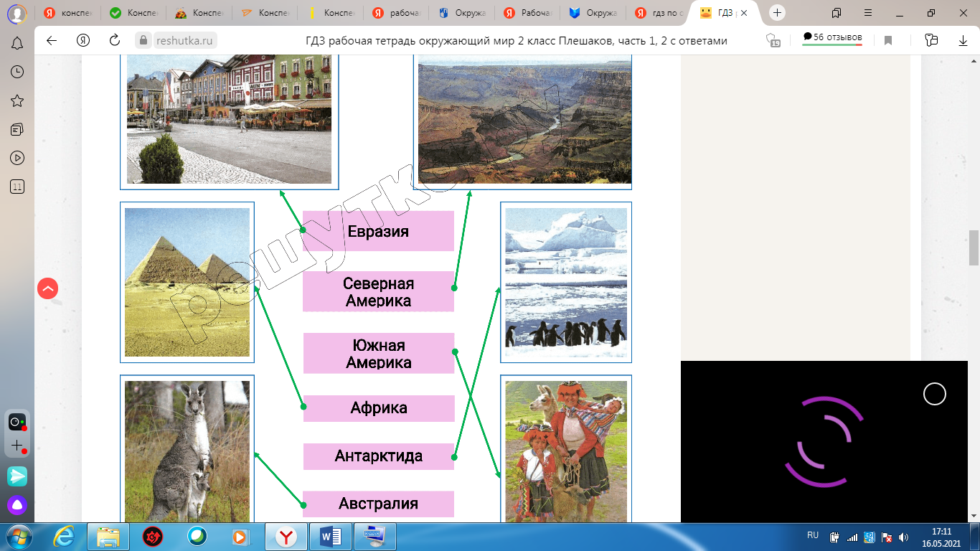Open Internet Explorer from the taskbar
The width and height of the screenshot is (980, 551).
[x=65, y=537]
